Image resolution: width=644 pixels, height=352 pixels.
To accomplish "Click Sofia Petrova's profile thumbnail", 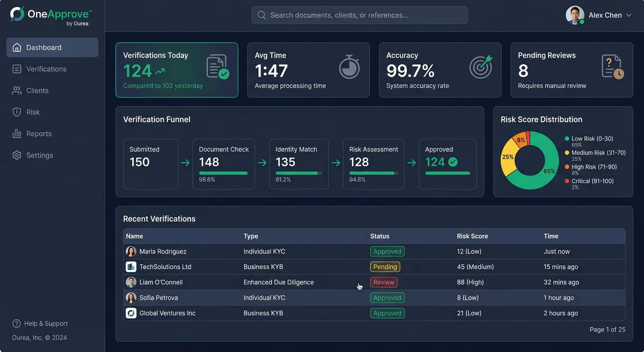I will [x=131, y=297].
